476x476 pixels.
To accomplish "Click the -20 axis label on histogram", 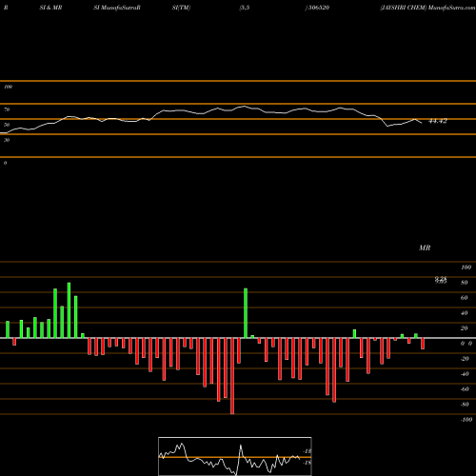I will click(465, 359).
